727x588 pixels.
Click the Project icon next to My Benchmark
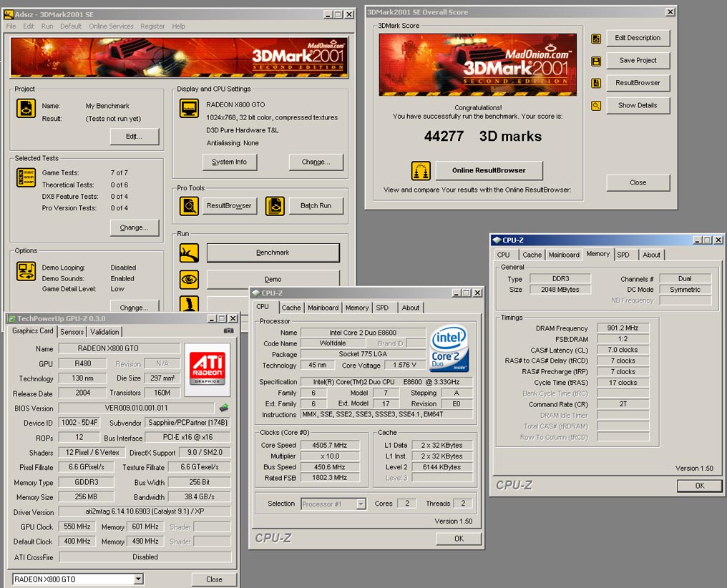click(x=26, y=109)
